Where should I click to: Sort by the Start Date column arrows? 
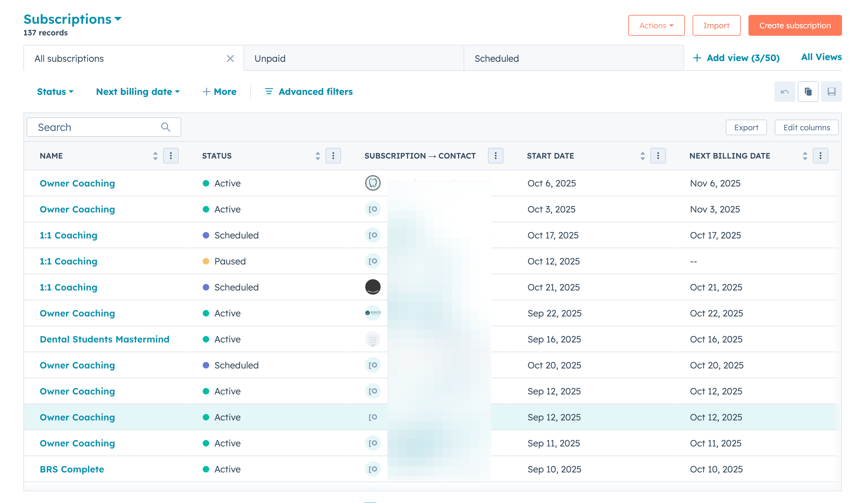642,156
